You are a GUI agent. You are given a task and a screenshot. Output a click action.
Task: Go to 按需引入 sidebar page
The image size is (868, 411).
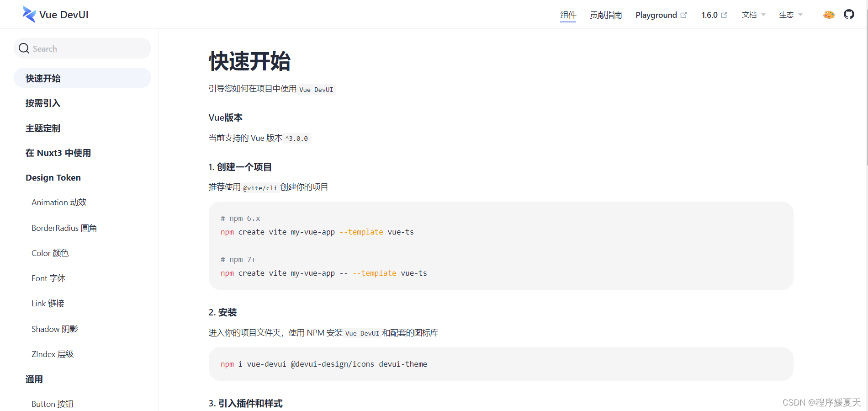pyautogui.click(x=43, y=103)
